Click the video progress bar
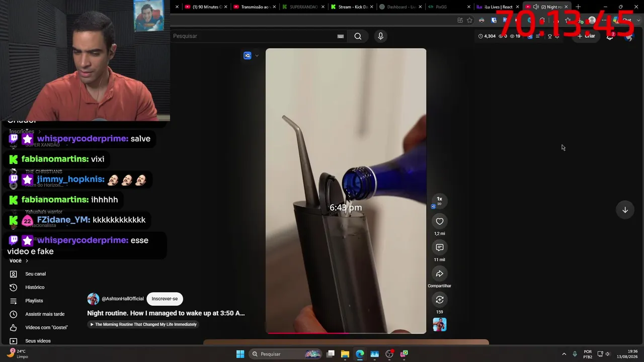Image resolution: width=644 pixels, height=362 pixels. (x=346, y=332)
